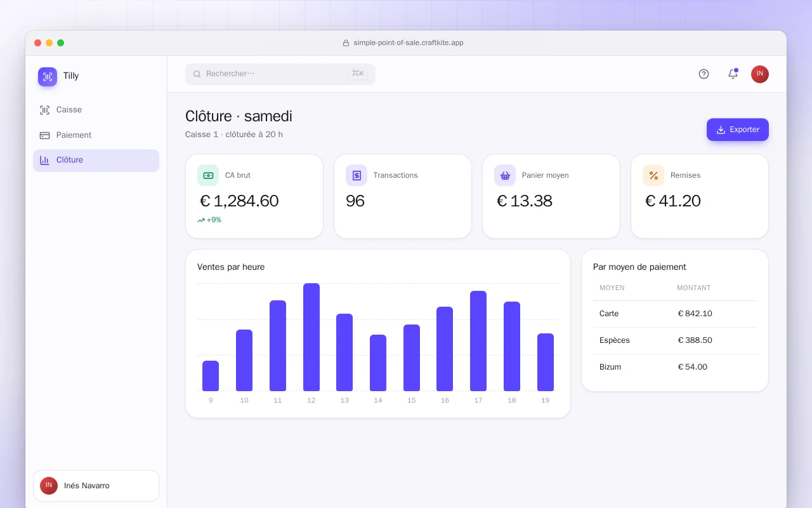
Task: Click the Transactions count 96
Action: [x=355, y=201]
